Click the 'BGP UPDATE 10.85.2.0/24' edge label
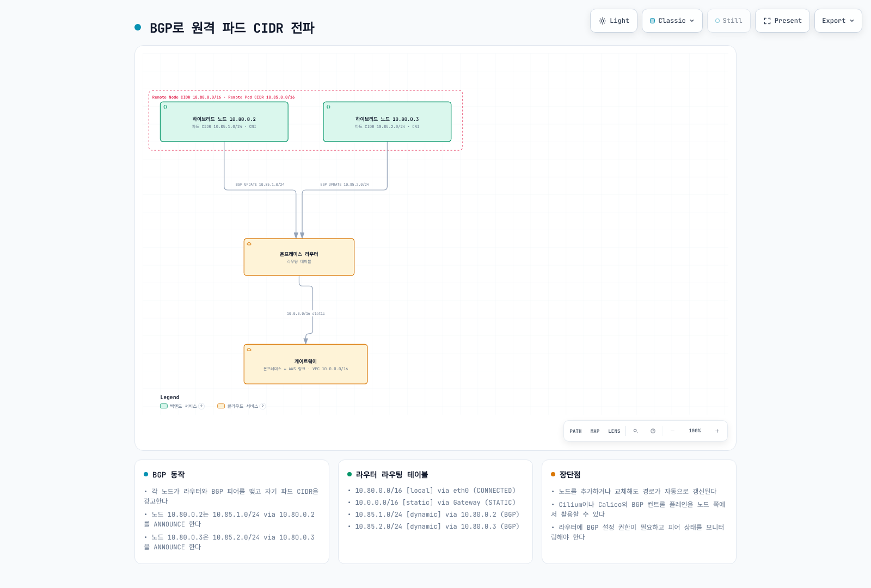The image size is (871, 588). coord(345,185)
